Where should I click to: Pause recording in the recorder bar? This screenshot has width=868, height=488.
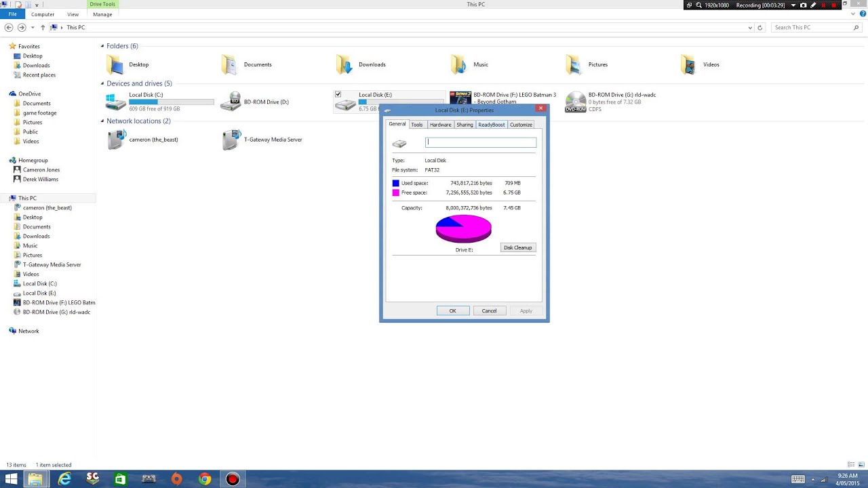[x=824, y=5]
